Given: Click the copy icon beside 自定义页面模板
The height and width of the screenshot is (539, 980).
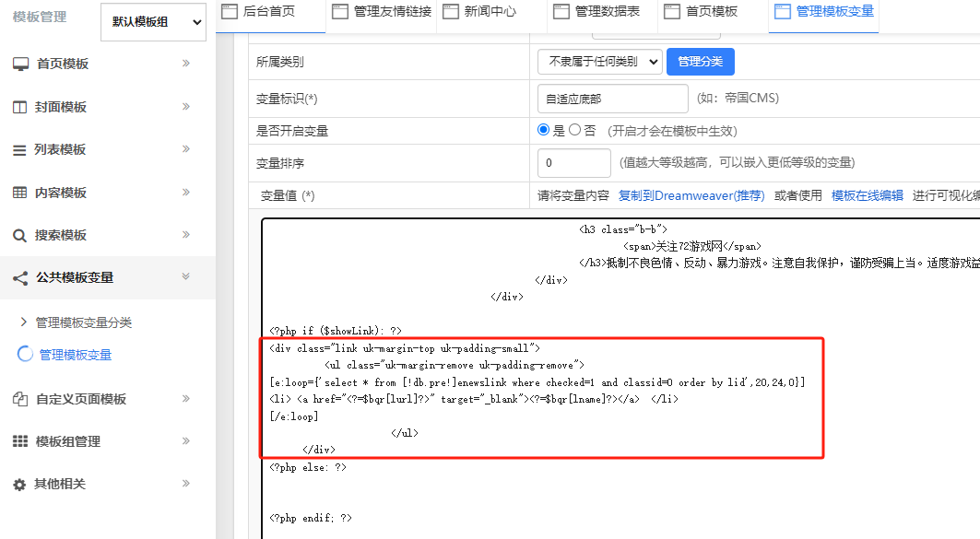Looking at the screenshot, I should pyautogui.click(x=20, y=399).
